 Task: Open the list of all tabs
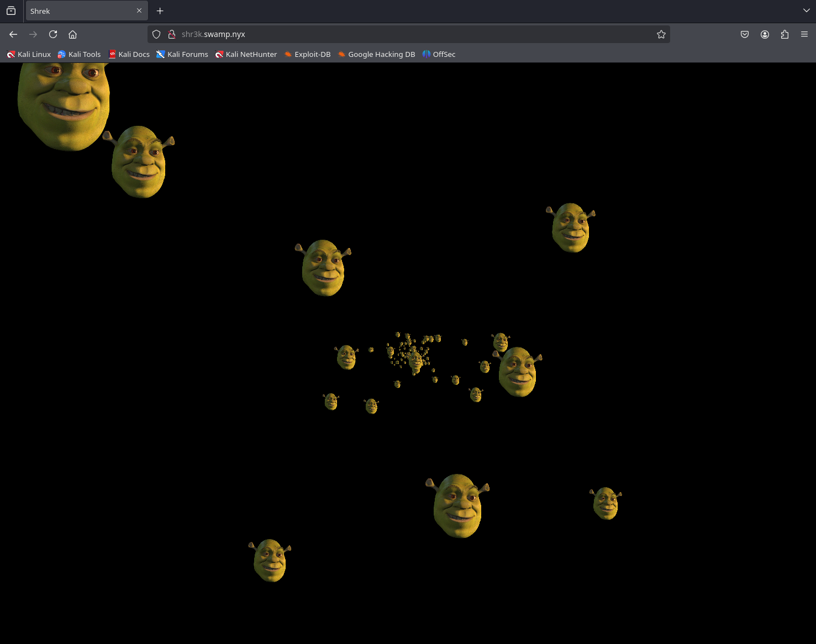(806, 10)
